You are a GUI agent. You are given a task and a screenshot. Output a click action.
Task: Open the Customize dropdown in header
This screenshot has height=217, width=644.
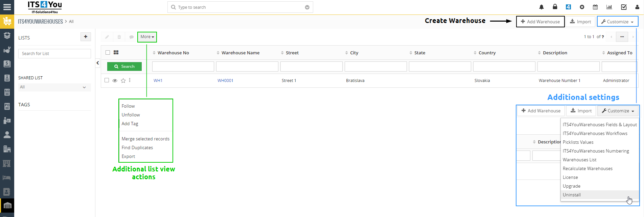(618, 22)
